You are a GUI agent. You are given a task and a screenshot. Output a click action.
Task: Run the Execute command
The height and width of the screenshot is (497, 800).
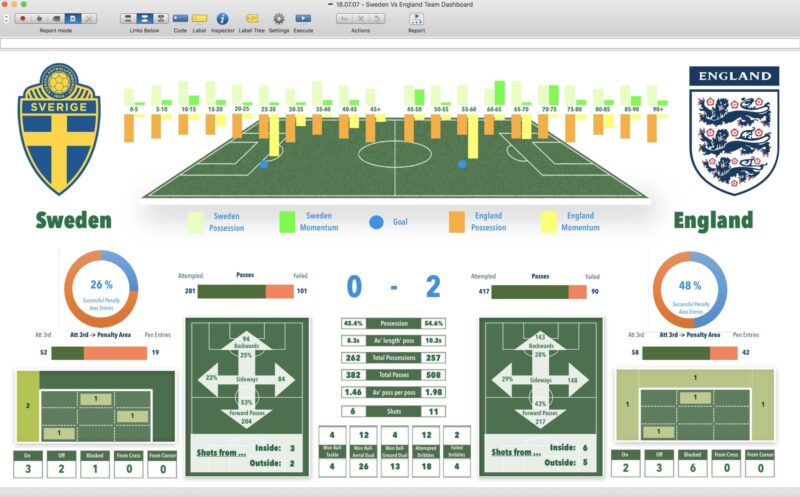coord(303,18)
